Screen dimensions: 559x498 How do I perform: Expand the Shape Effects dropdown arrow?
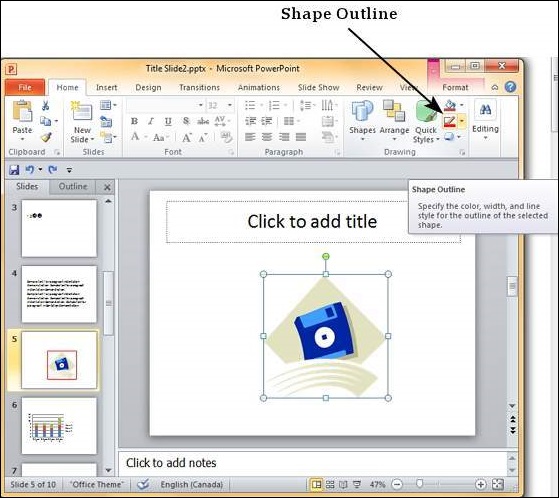tap(459, 137)
